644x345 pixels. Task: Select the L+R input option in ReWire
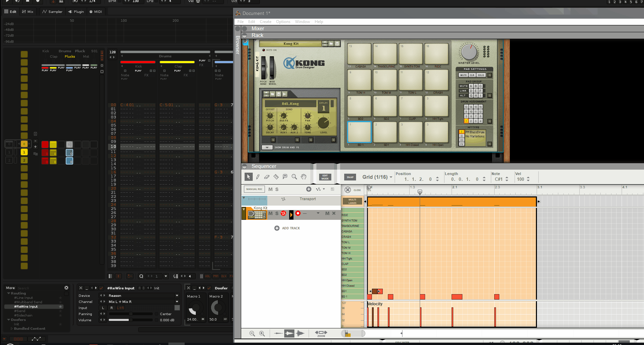120,308
